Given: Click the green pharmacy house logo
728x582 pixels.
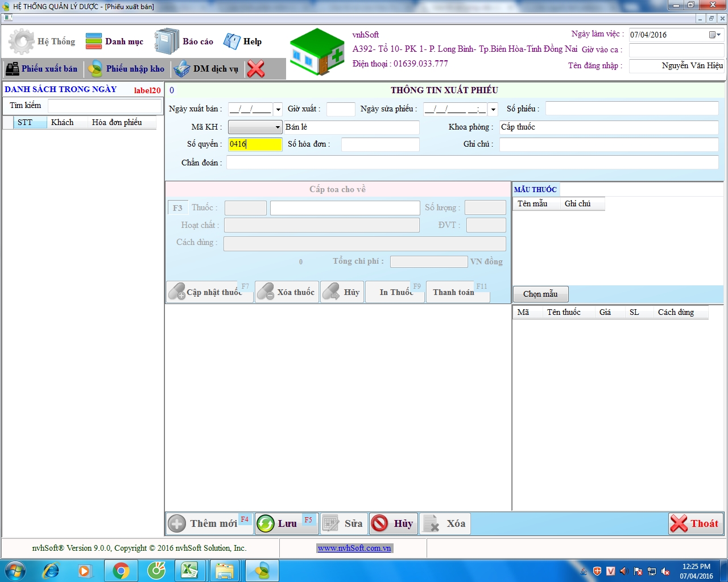Looking at the screenshot, I should (x=317, y=52).
